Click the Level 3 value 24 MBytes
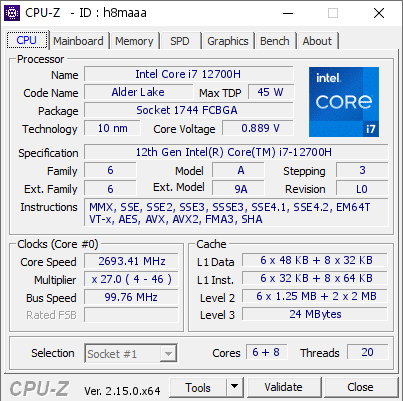This screenshot has height=401, width=403. pyautogui.click(x=315, y=314)
